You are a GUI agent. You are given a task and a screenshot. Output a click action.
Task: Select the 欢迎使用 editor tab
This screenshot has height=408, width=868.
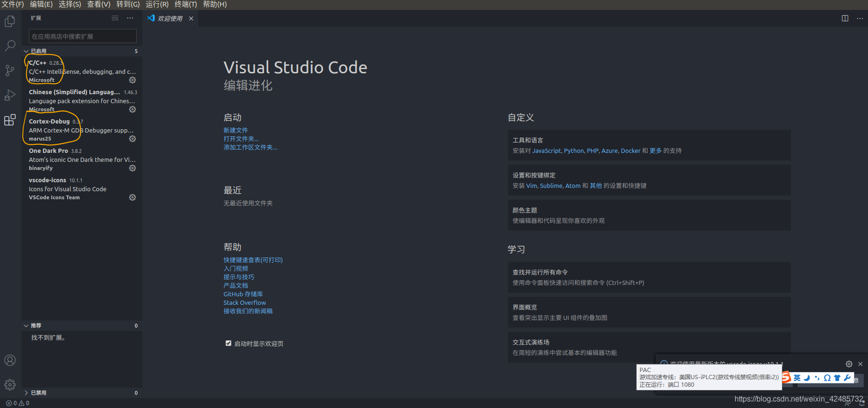pyautogui.click(x=170, y=18)
